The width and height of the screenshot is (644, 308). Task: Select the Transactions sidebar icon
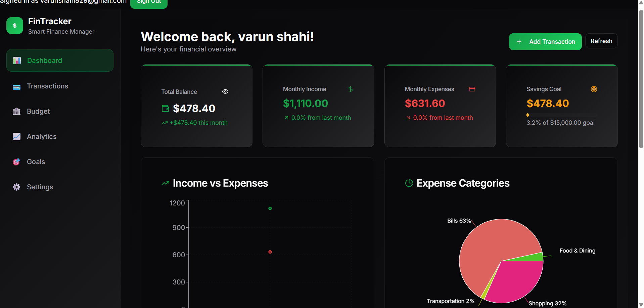click(x=16, y=86)
